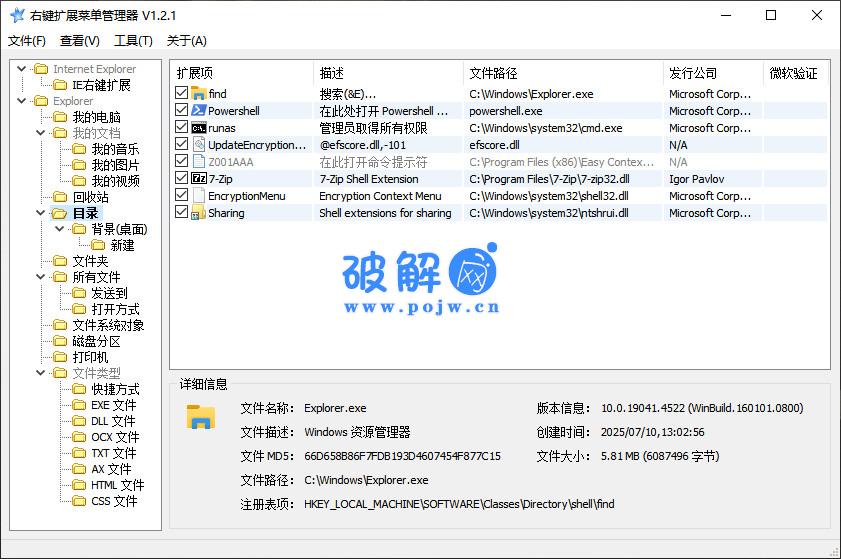Click the window resize grip at corner

[834, 552]
